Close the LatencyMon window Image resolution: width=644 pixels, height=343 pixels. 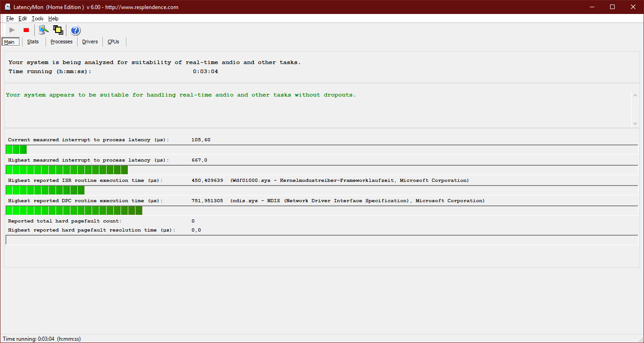click(x=633, y=7)
